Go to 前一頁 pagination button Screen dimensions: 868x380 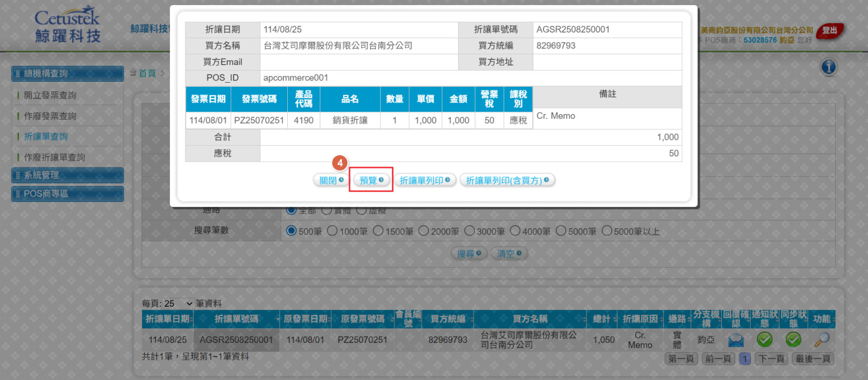(x=718, y=359)
